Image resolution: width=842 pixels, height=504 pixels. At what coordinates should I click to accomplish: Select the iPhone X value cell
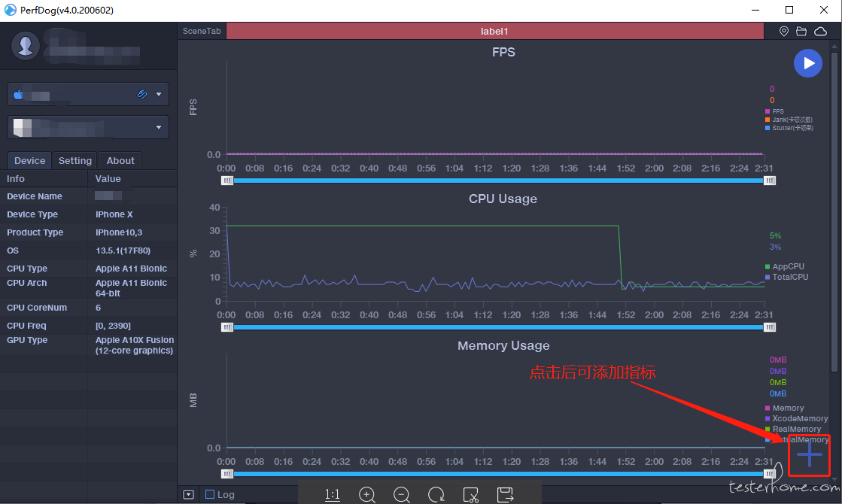(x=114, y=214)
